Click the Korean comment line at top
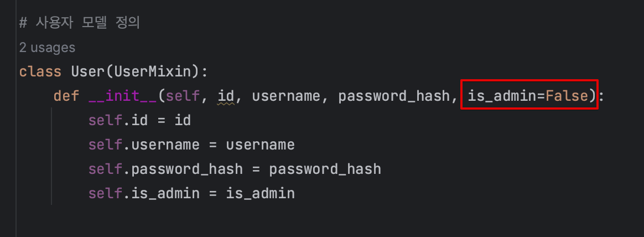Screen dimensions: 644x237 coord(79,23)
